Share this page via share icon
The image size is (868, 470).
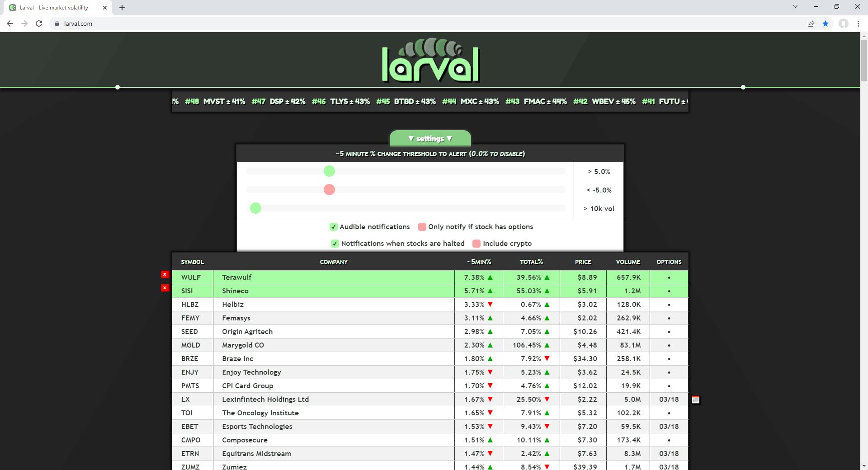click(x=811, y=23)
